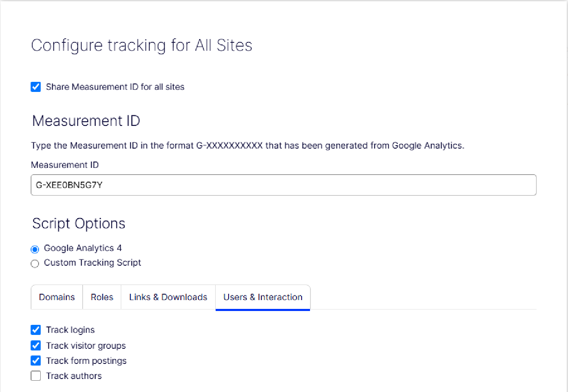The width and height of the screenshot is (568, 392).
Task: Click into the Measurement ID text field
Action: pos(284,185)
